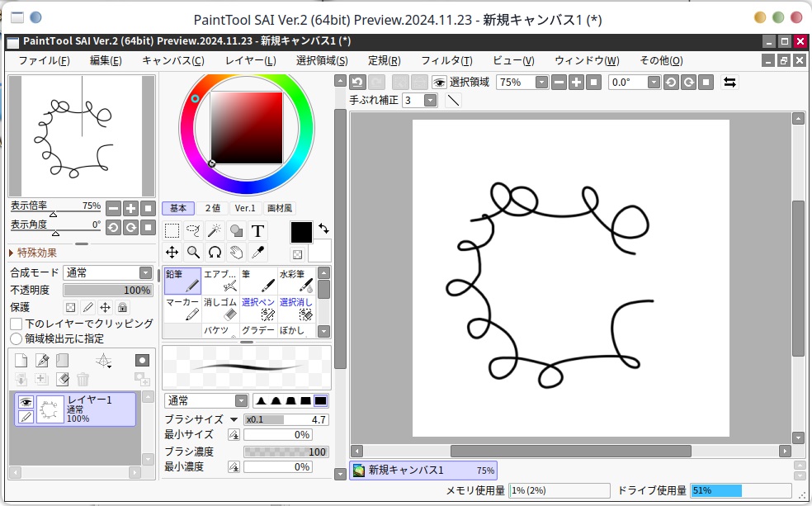
Task: Enable 下のレイヤーでクリッピング checkbox
Action: (x=17, y=324)
